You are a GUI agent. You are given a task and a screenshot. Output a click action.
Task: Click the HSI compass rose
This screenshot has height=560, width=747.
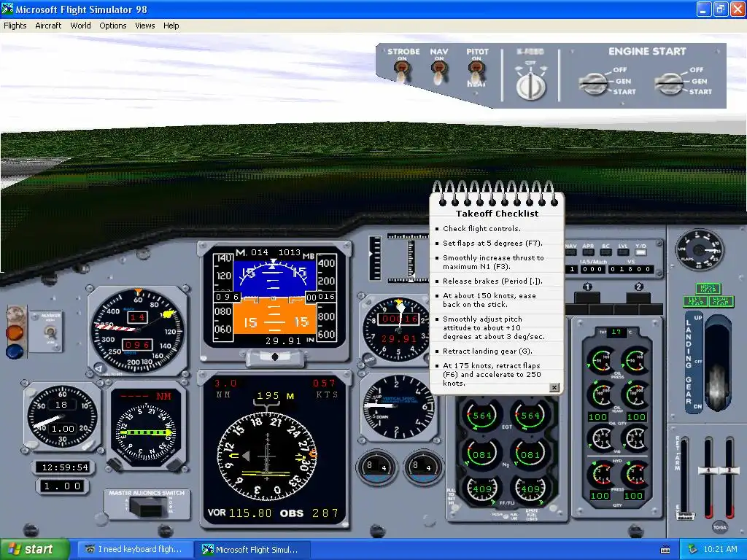[266, 456]
